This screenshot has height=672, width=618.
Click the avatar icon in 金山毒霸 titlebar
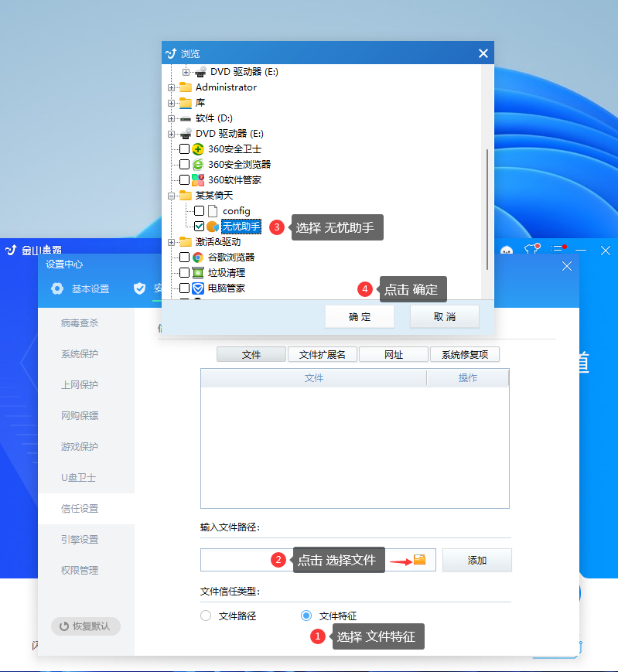507,251
